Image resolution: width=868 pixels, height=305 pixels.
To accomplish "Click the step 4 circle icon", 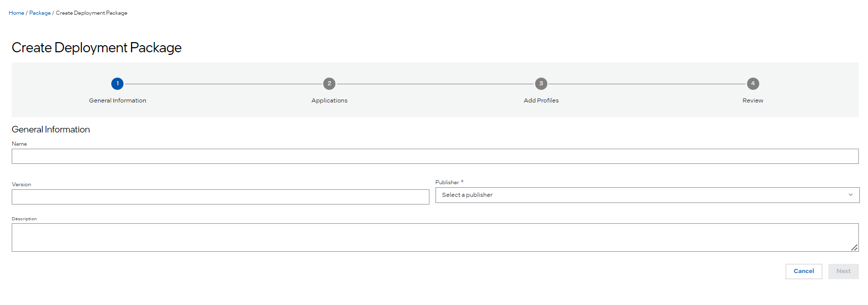I will [753, 84].
